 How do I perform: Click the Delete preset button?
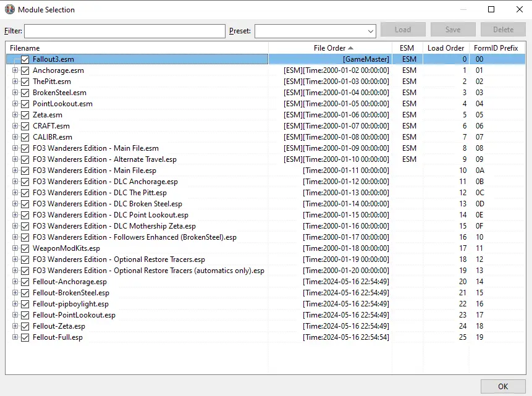pyautogui.click(x=503, y=30)
